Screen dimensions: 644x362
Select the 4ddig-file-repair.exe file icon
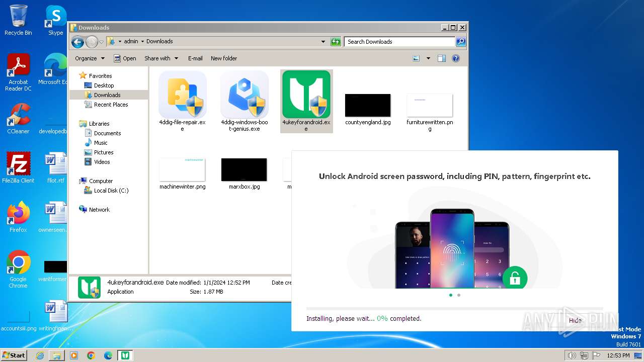click(182, 95)
